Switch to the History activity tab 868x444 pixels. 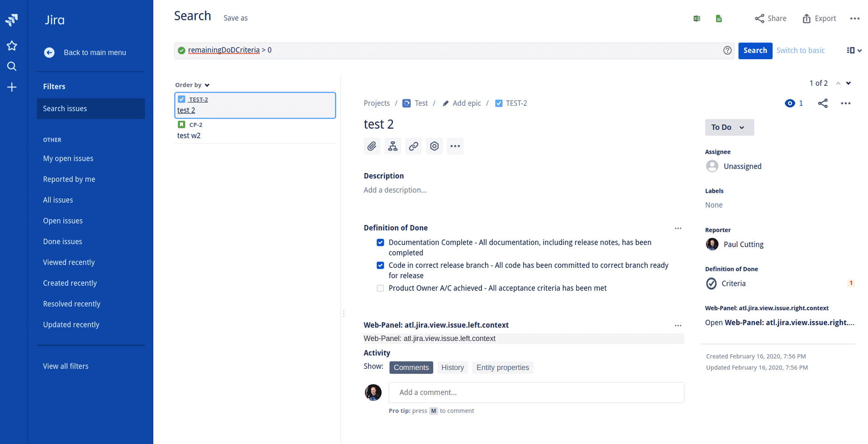(452, 367)
